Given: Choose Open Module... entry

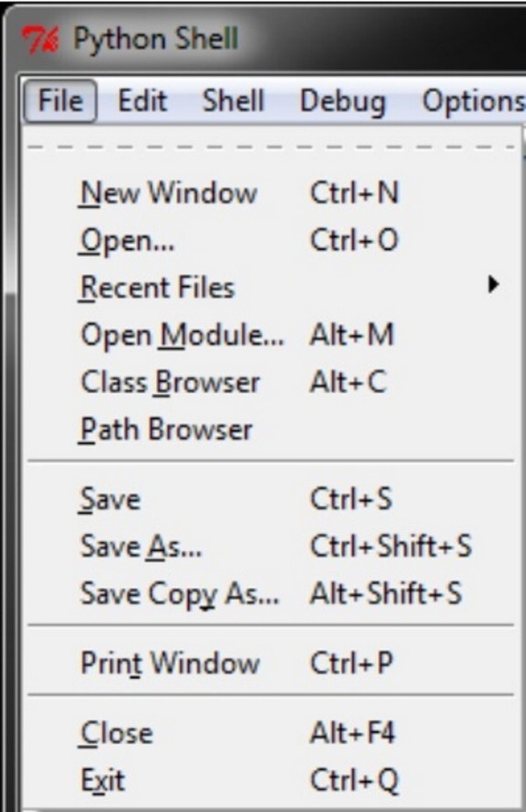Looking at the screenshot, I should pyautogui.click(x=274, y=335).
